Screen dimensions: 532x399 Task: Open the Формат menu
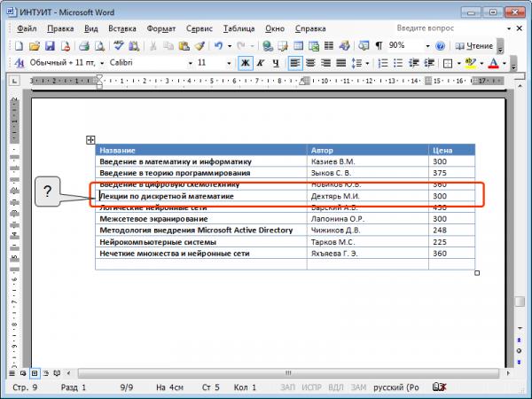161,29
